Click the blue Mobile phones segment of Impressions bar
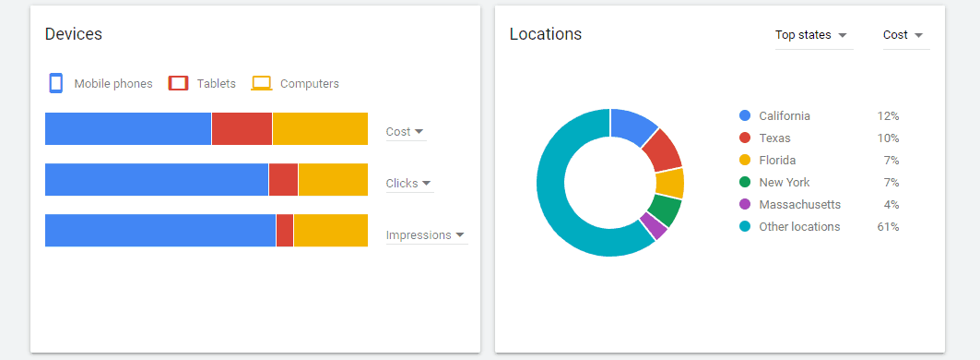 click(x=160, y=231)
